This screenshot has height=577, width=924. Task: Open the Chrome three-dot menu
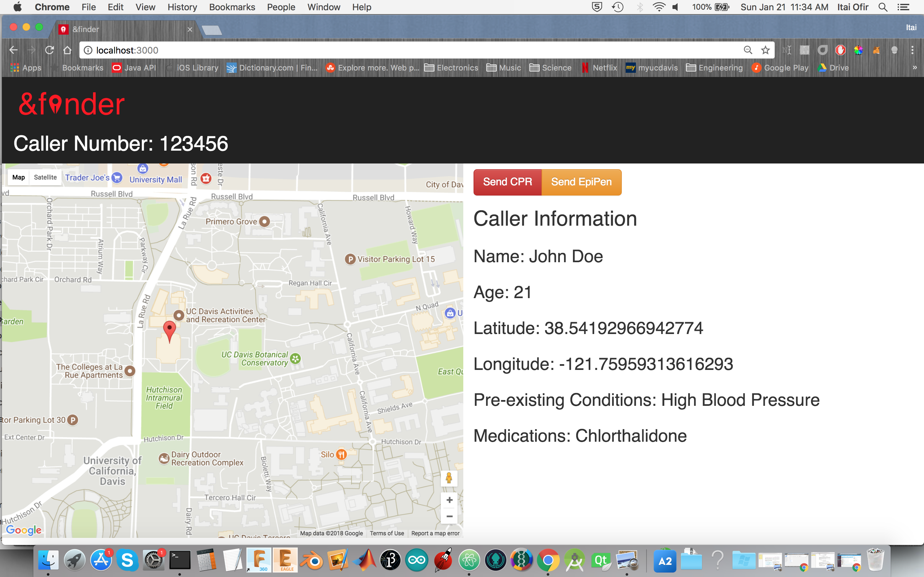pyautogui.click(x=912, y=50)
